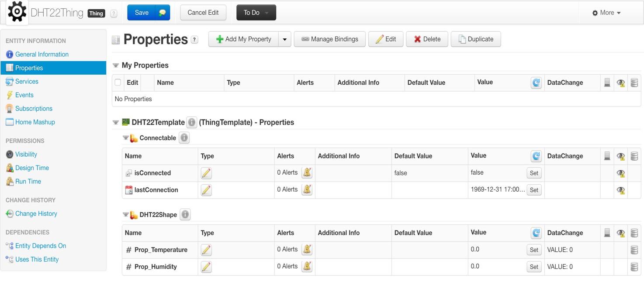The height and width of the screenshot is (282, 644).
Task: Refresh values in My Properties header
Action: pos(536,83)
